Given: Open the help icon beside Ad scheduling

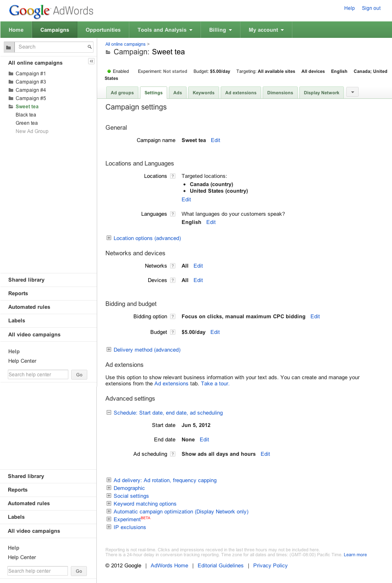Looking at the screenshot, I should point(173,454).
